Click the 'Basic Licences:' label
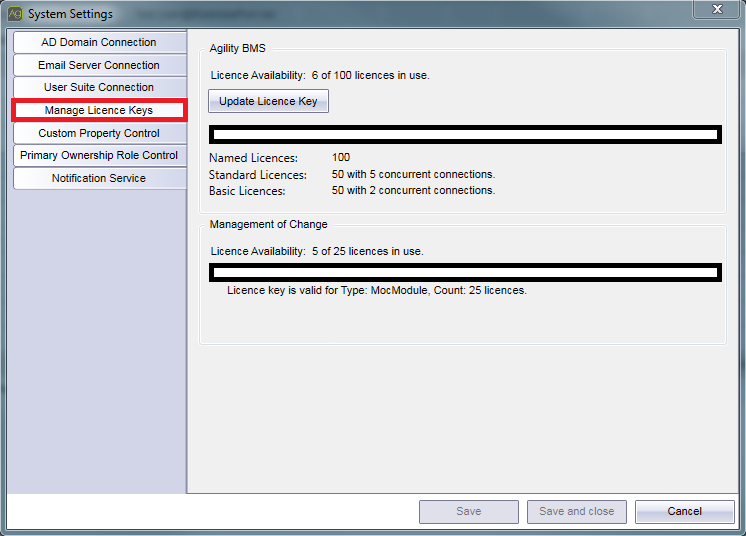The image size is (746, 536). click(247, 191)
